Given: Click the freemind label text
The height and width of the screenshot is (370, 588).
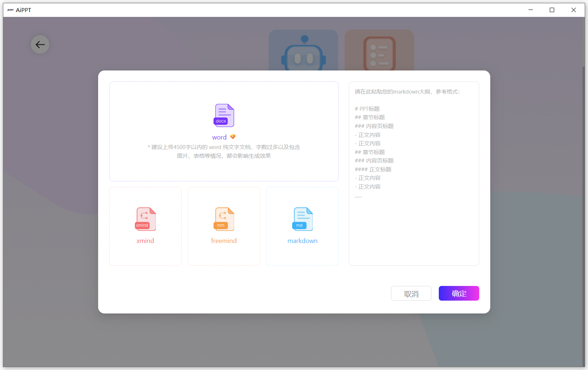Looking at the screenshot, I should coord(224,241).
